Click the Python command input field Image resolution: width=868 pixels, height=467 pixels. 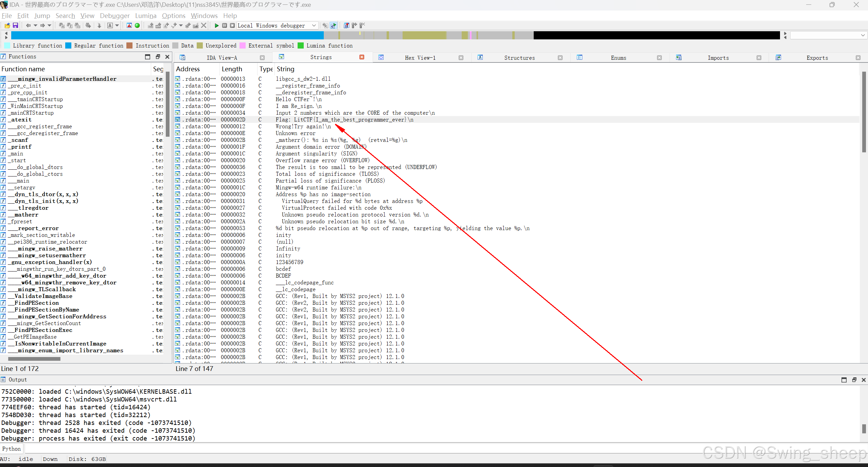(x=340, y=449)
